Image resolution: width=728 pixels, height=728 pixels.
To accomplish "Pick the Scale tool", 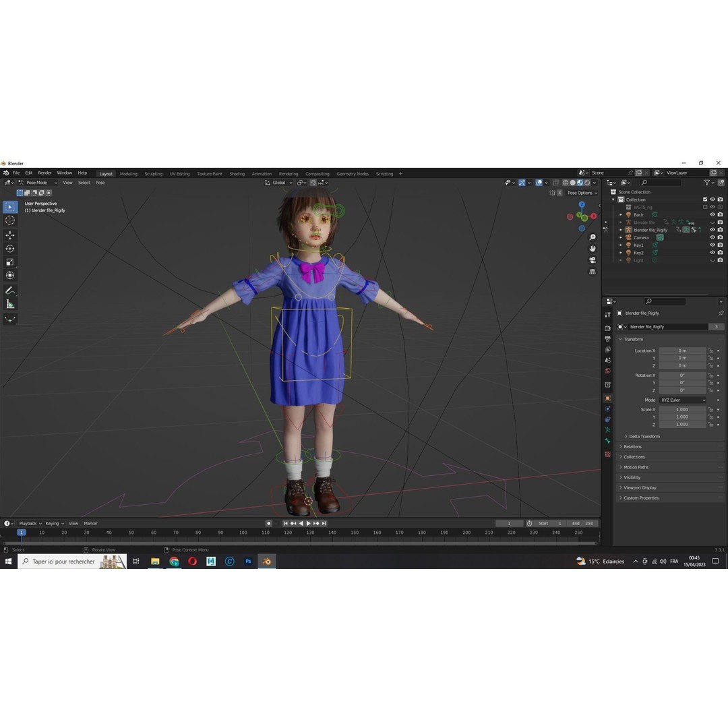I will (x=9, y=262).
